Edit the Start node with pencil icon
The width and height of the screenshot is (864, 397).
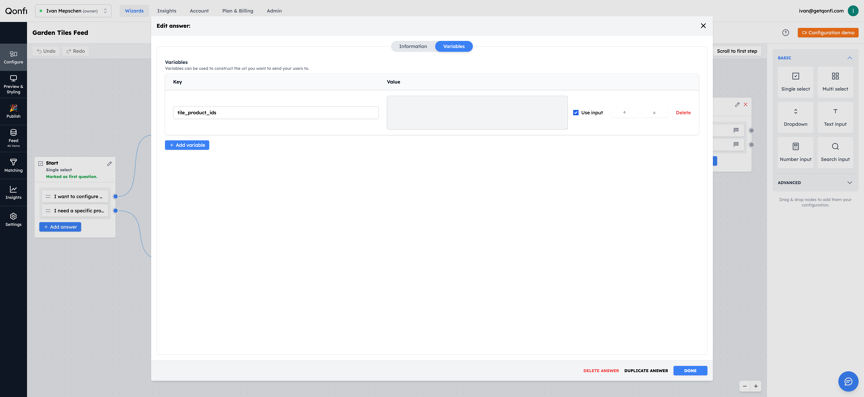[109, 163]
